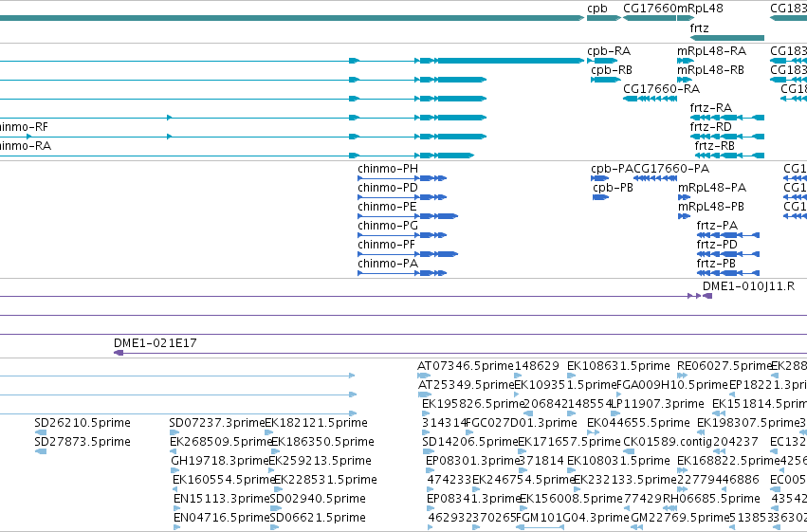Screen dimensions: 807x532
Task: Click the chinmo-RA transcript label
Action: coord(26,146)
